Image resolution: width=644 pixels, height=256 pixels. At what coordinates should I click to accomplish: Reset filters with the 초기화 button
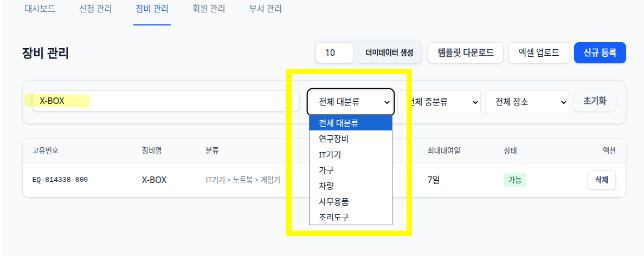tap(595, 101)
